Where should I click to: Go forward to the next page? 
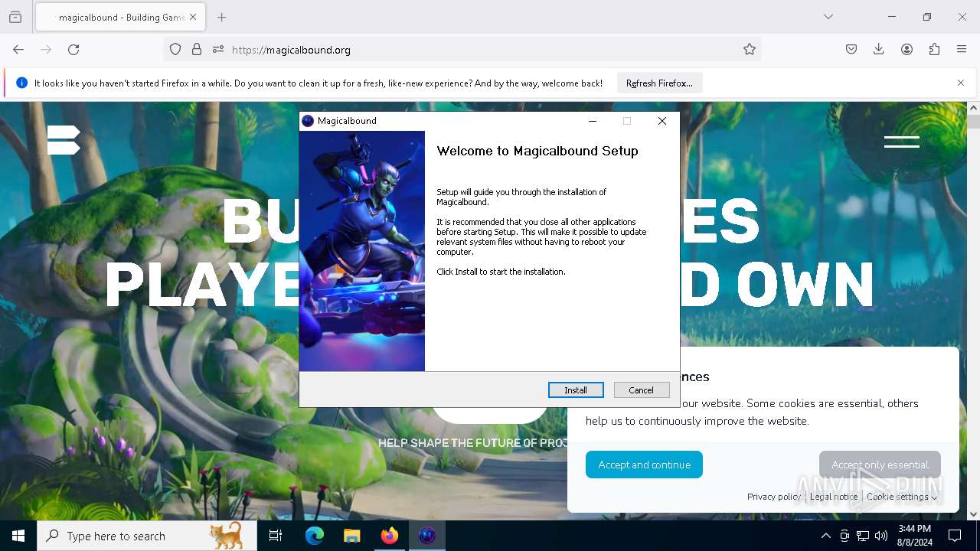46,50
